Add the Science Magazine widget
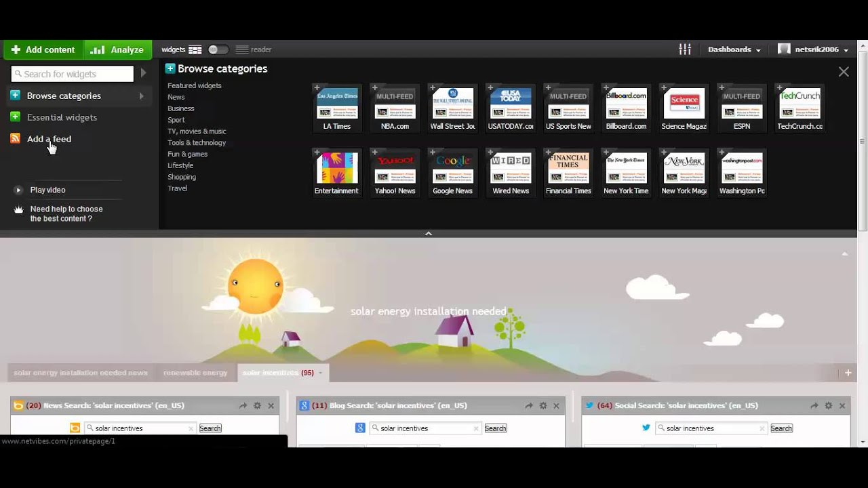Viewport: 868px width, 488px height. point(684,108)
